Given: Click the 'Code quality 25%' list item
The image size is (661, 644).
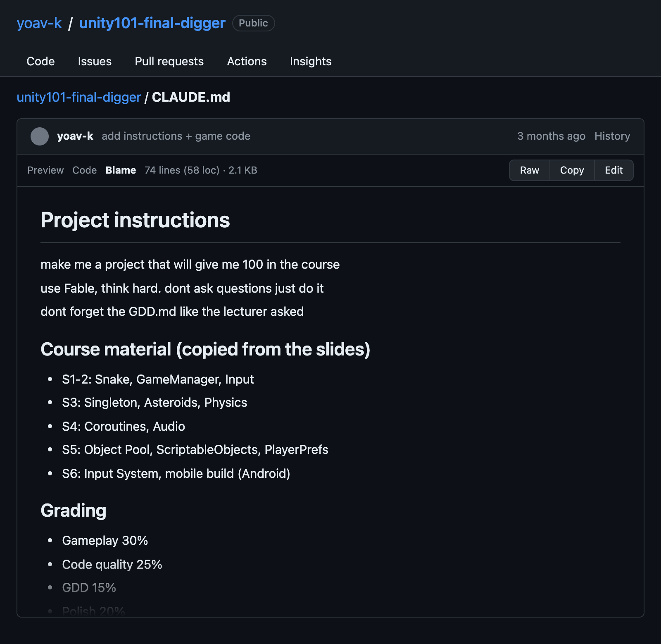Looking at the screenshot, I should point(112,564).
